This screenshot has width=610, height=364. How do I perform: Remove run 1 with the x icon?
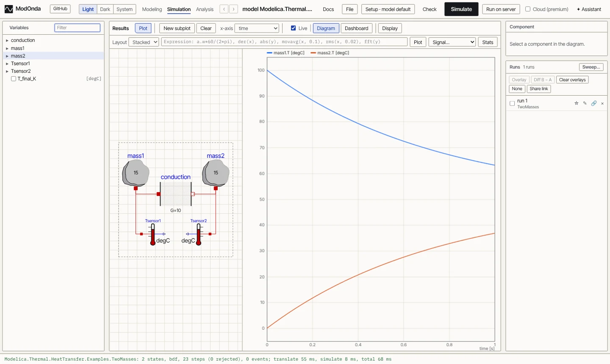[602, 103]
